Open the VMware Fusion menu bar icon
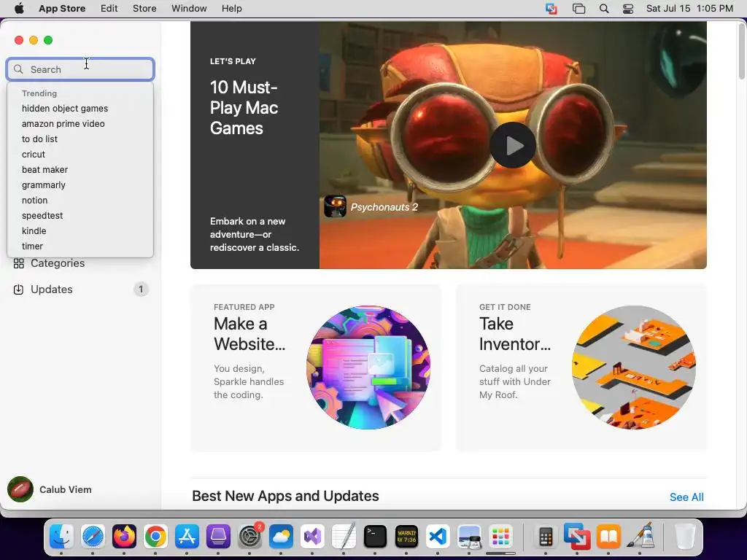This screenshot has height=560, width=747. [x=551, y=9]
